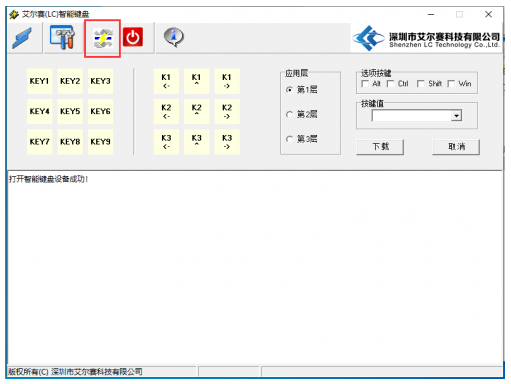511x384 pixels.
Task: Select the KEY8 key tile
Action: click(x=70, y=142)
